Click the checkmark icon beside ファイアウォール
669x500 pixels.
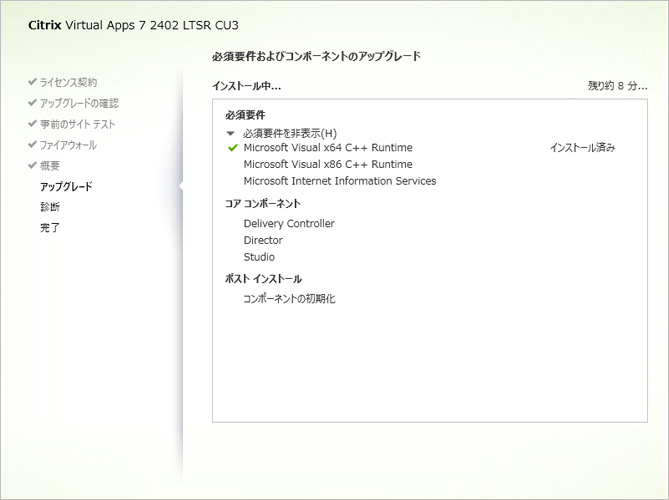32,145
